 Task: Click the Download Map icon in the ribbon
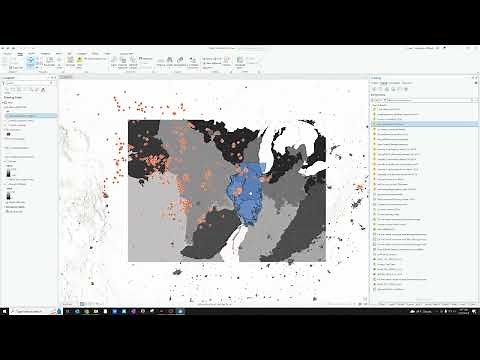[240, 62]
